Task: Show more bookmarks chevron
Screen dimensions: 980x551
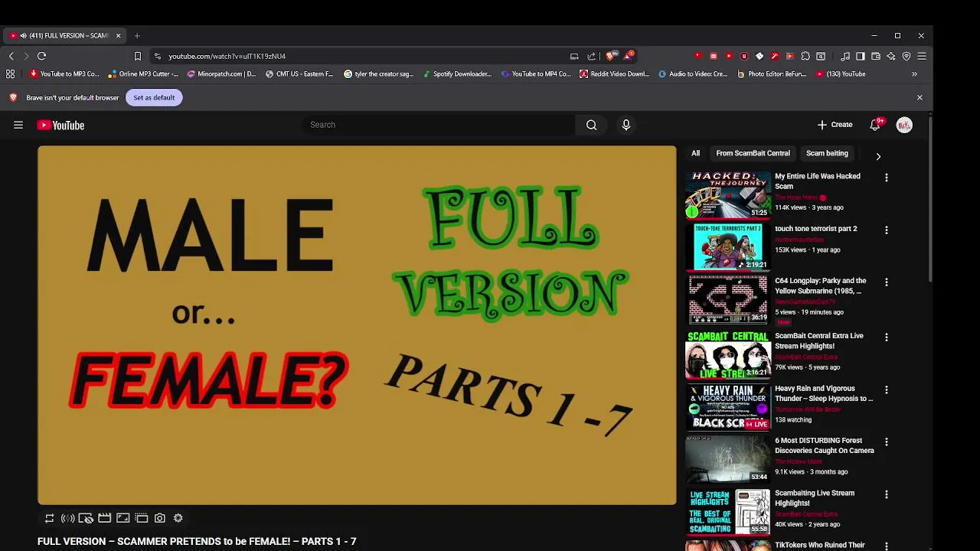Action: [x=914, y=74]
